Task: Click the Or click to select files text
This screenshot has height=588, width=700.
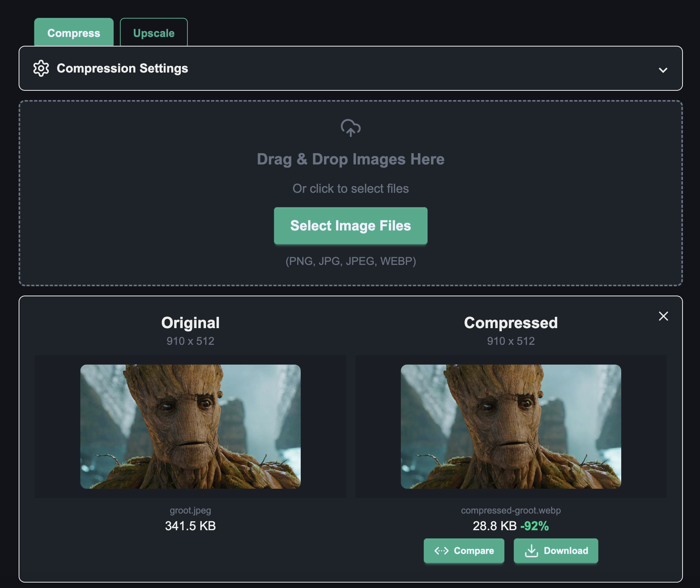Action: click(x=351, y=189)
